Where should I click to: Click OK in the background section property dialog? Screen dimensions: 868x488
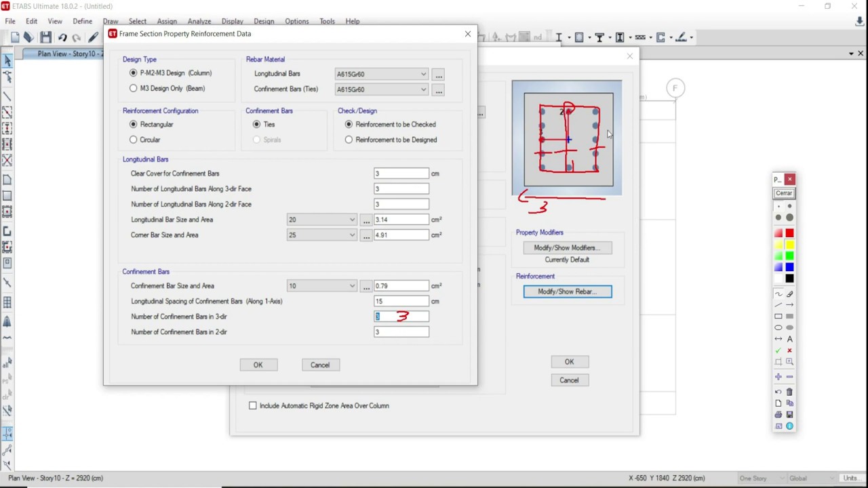click(x=570, y=362)
